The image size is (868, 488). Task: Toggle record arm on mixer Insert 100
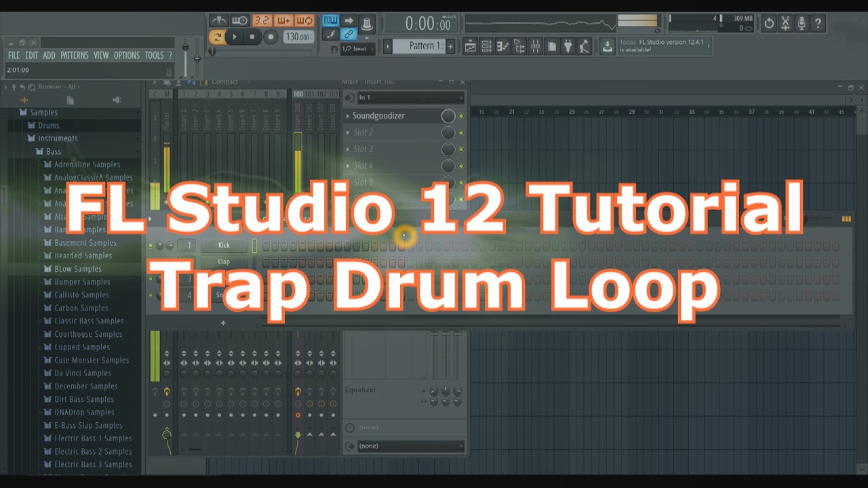(298, 415)
